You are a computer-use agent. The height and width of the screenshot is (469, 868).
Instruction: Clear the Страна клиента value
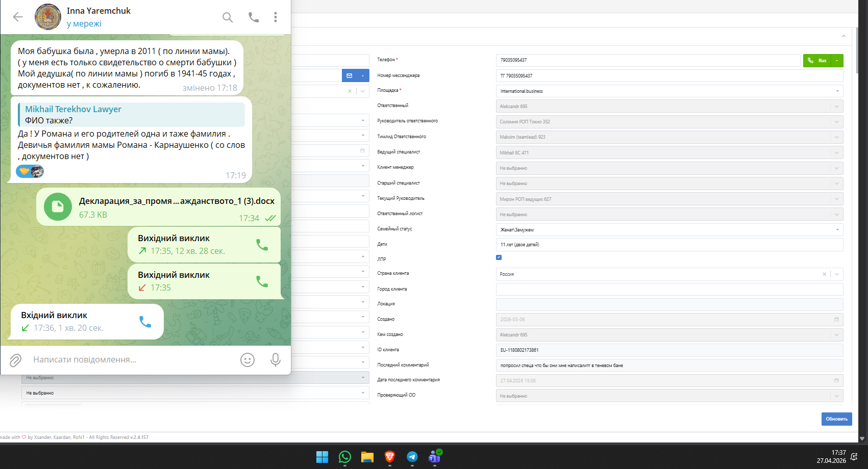click(x=824, y=274)
